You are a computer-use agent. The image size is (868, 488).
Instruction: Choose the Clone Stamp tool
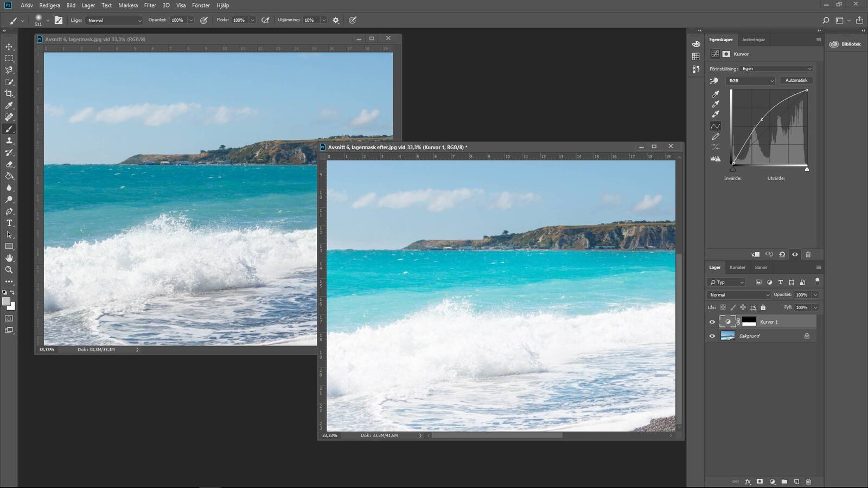9,141
